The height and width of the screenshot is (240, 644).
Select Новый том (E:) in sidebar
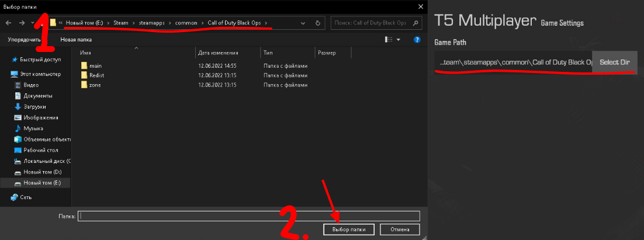tap(36, 183)
